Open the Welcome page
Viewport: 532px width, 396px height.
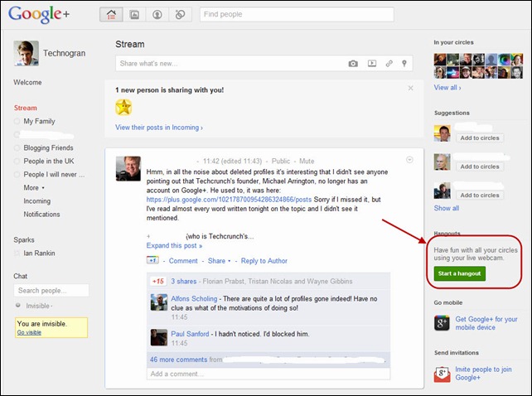[x=27, y=82]
